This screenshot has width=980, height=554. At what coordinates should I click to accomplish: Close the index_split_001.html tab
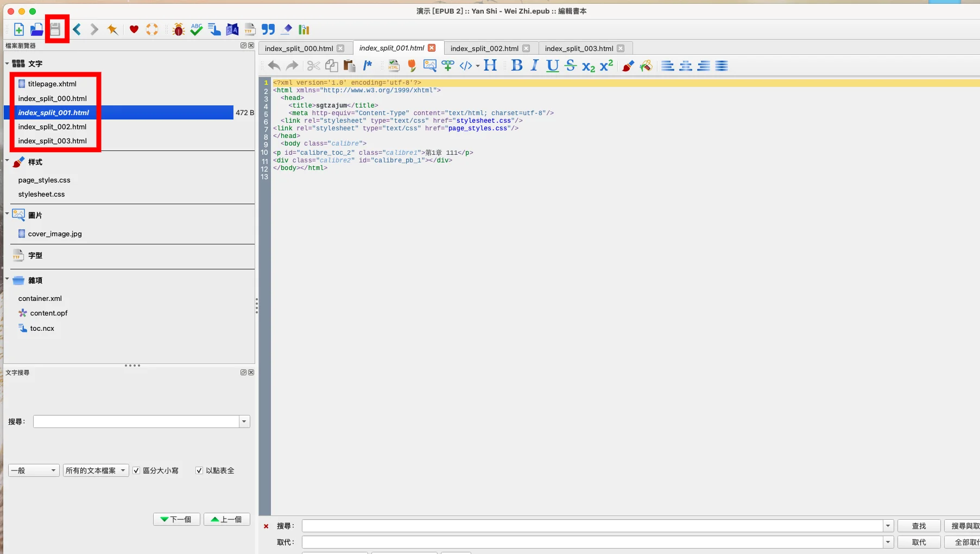(432, 48)
